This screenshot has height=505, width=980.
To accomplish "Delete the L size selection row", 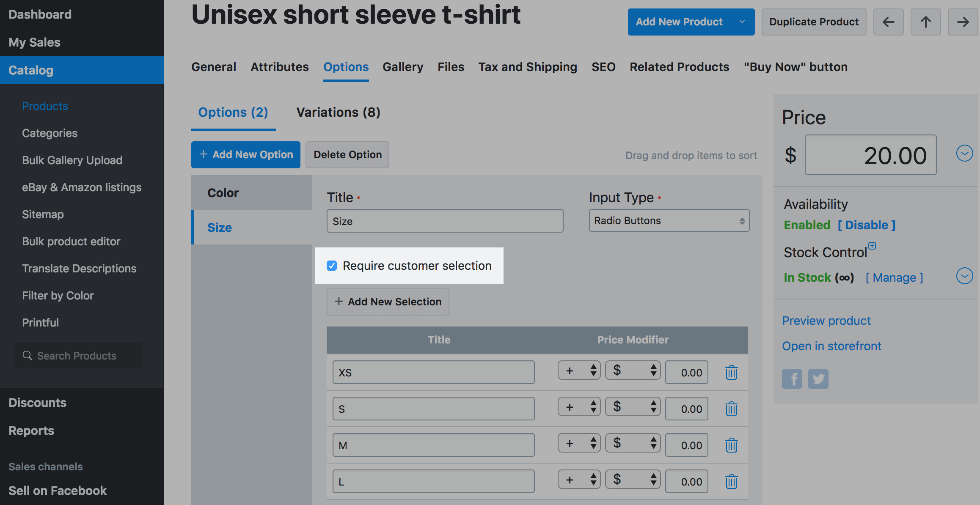I will coord(731,482).
